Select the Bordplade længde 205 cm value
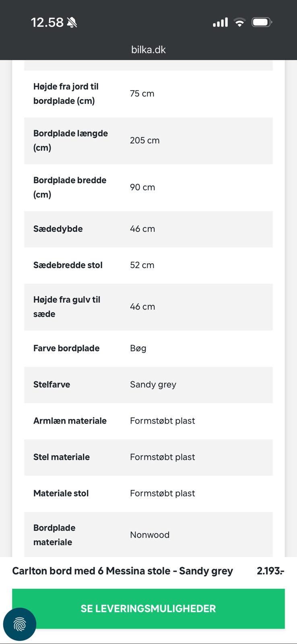This screenshot has height=644, width=297. (144, 140)
